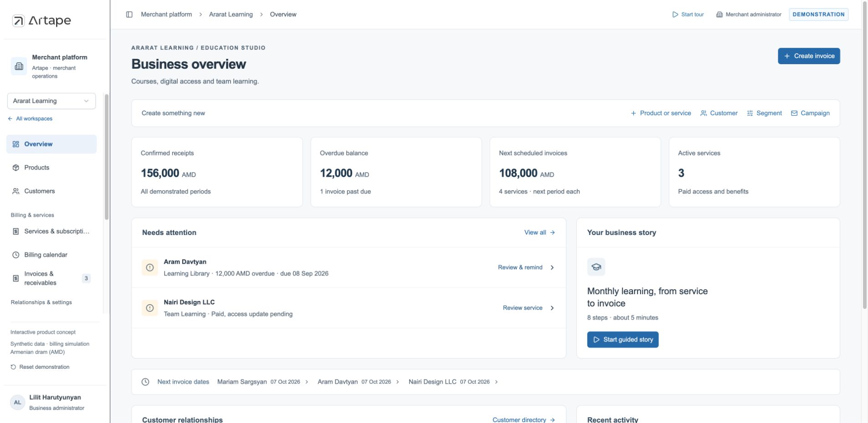Click Review & remind for Aram Davtyan
Viewport: 868px width, 423px height.
pyautogui.click(x=520, y=268)
